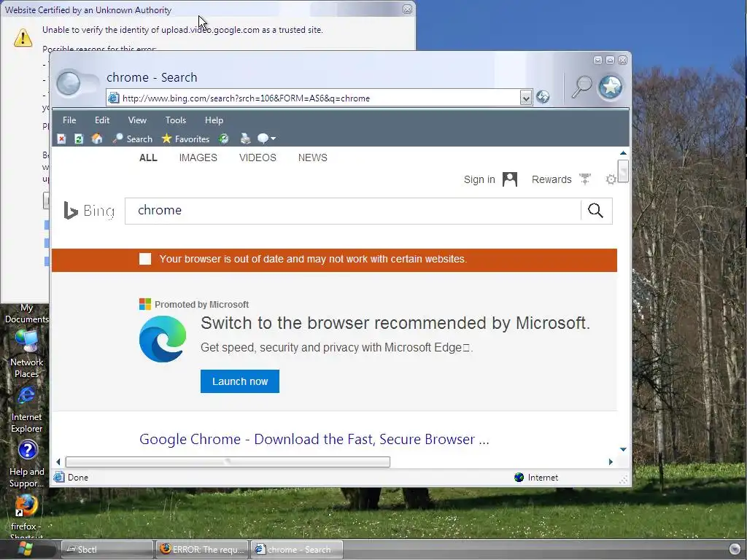Print the page using the printer icon

tap(245, 139)
